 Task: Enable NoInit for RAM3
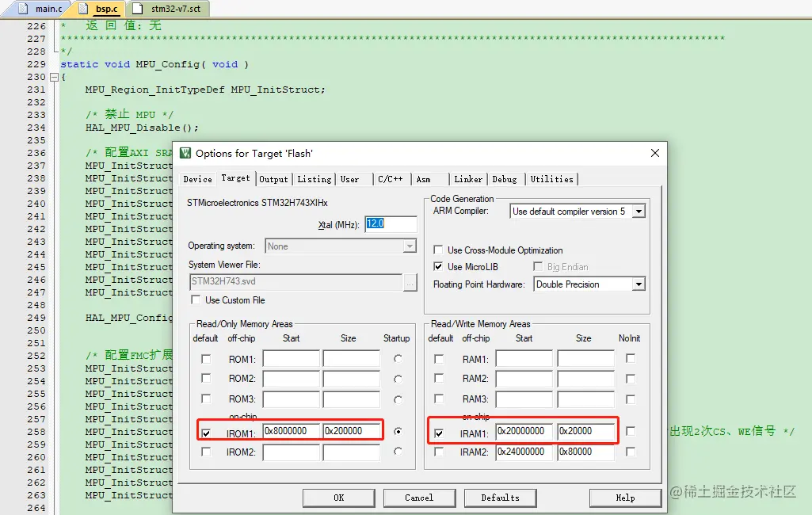pyautogui.click(x=631, y=399)
